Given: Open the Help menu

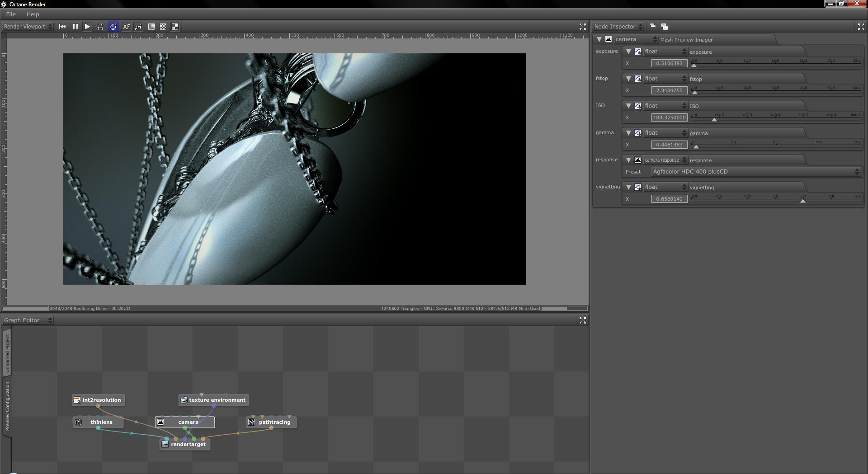Looking at the screenshot, I should pyautogui.click(x=33, y=14).
